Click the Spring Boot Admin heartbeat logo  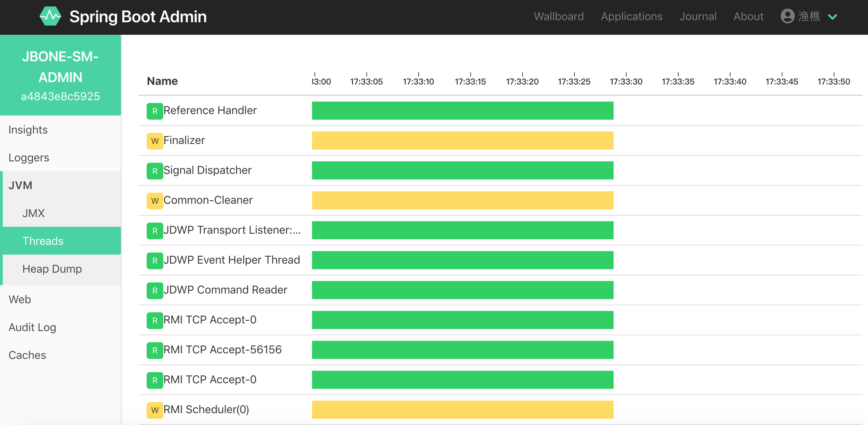pos(50,16)
